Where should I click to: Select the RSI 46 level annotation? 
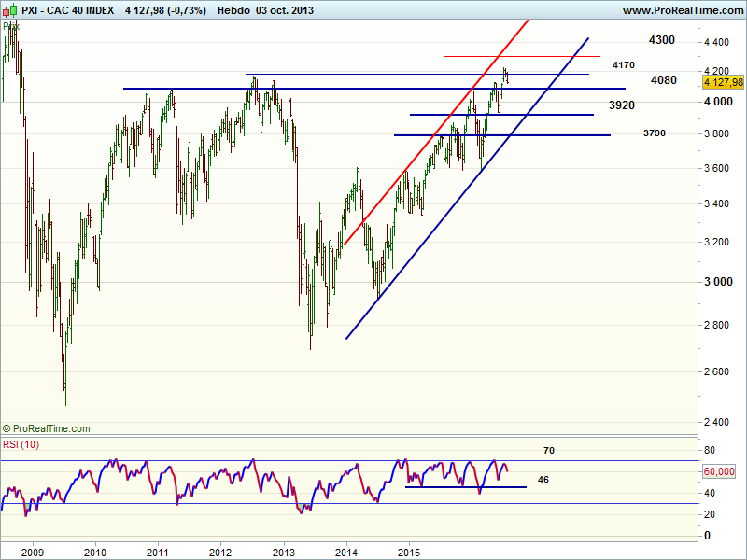click(544, 478)
